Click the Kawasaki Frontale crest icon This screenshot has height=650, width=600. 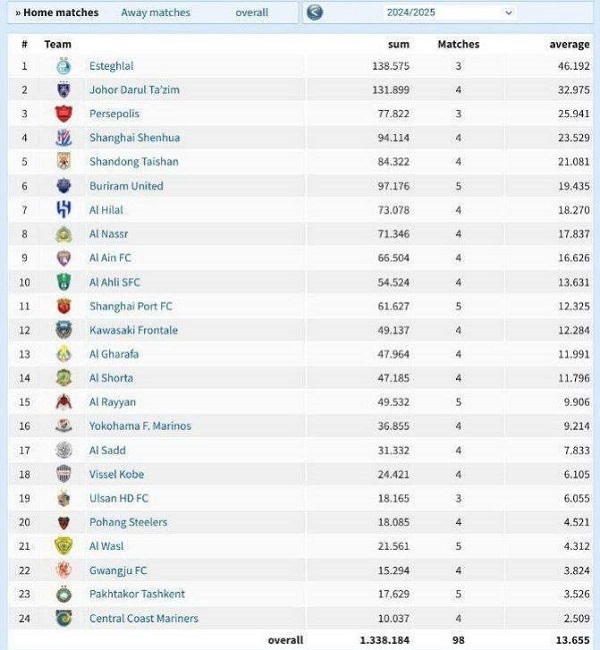64,330
